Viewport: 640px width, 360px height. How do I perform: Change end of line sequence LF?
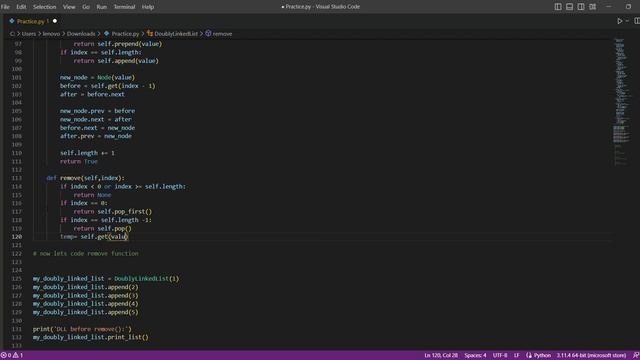click(x=516, y=356)
